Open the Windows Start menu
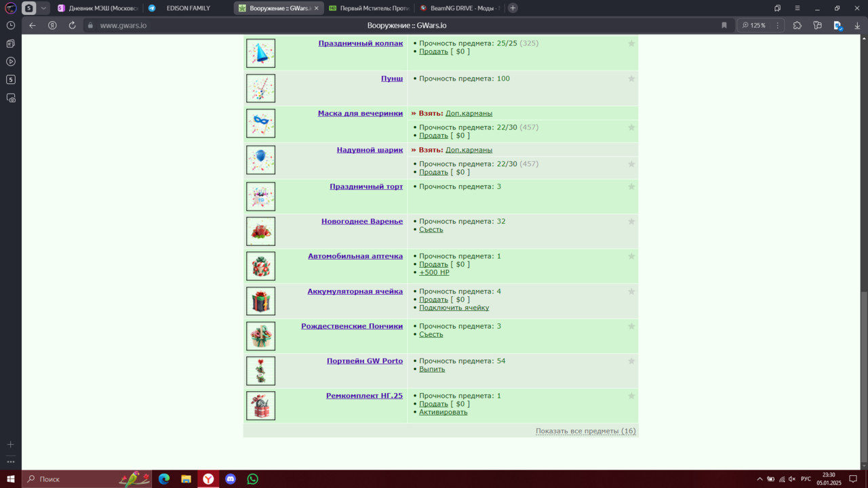 pos(11,479)
